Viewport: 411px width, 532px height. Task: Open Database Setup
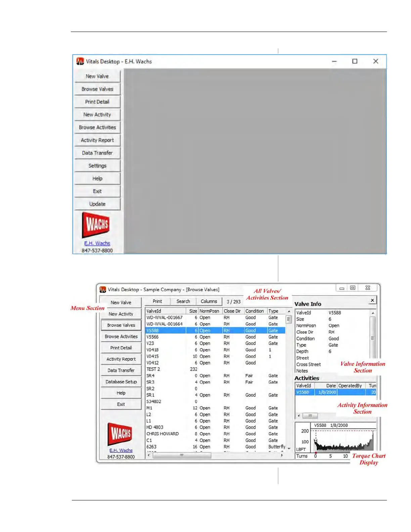(x=121, y=382)
